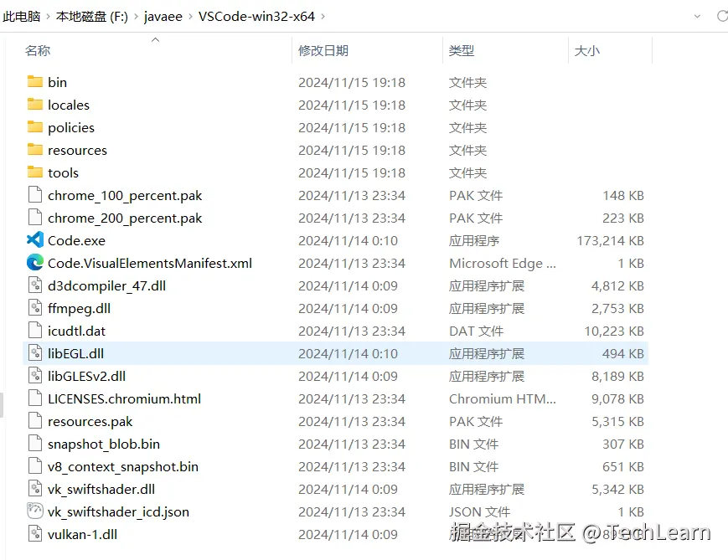This screenshot has height=560, width=728.
Task: Select the snapshot_blob.bin file name
Action: tap(104, 444)
